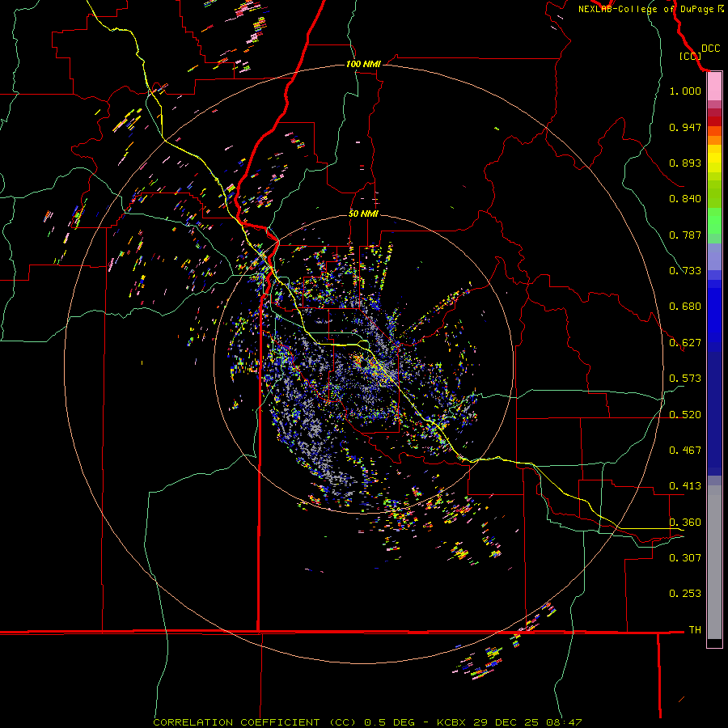The image size is (728, 728).
Task: Click the 0.893 scale value
Action: (685, 163)
